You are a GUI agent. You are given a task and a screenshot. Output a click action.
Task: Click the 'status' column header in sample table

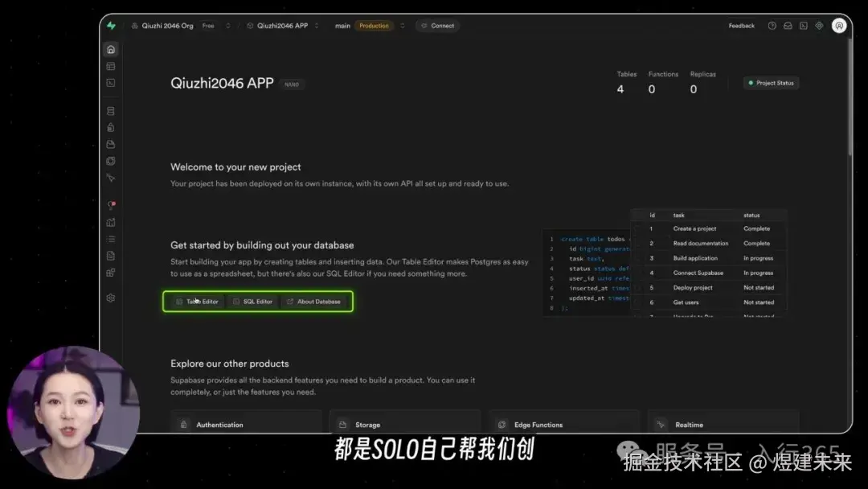pyautogui.click(x=751, y=215)
